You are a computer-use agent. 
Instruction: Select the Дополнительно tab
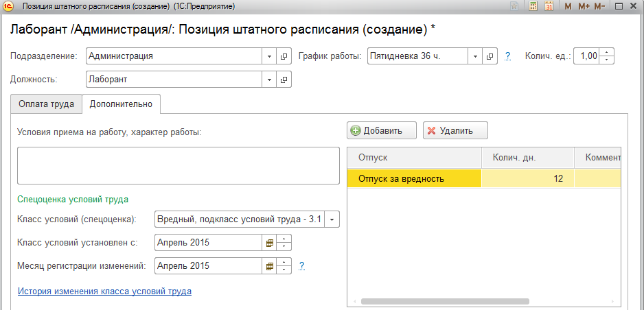(121, 104)
